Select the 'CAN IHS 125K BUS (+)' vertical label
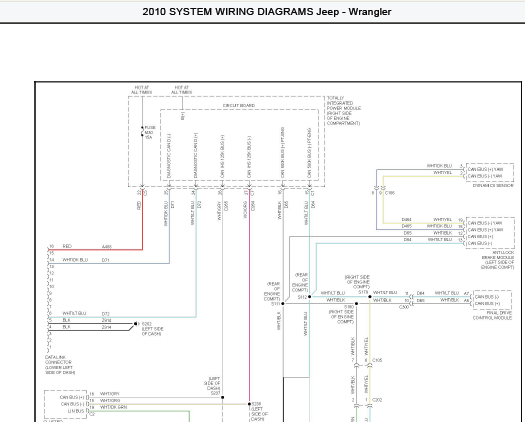Viewport: 525px width, 422px height. [x=222, y=156]
